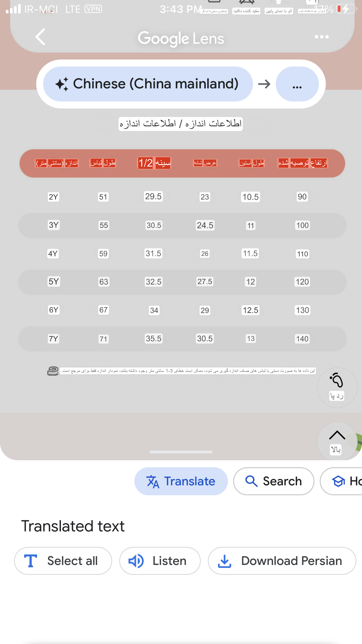Viewport: 362px width, 644px height.
Task: Tap the footprint icon button
Action: click(x=337, y=387)
